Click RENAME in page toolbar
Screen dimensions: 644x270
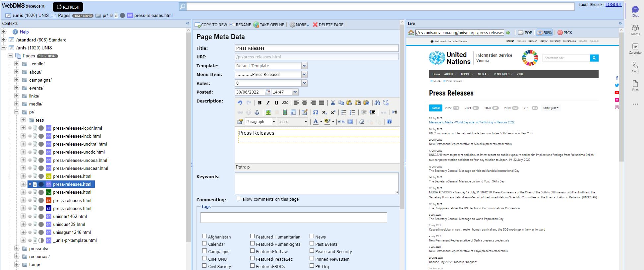click(240, 25)
